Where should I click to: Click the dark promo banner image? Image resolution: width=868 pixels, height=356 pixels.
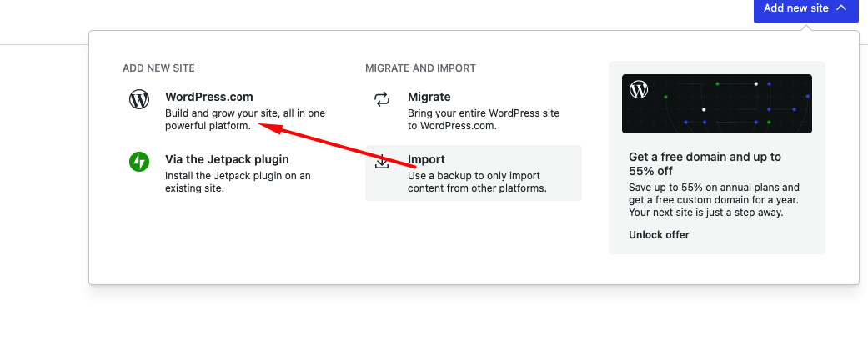click(717, 104)
